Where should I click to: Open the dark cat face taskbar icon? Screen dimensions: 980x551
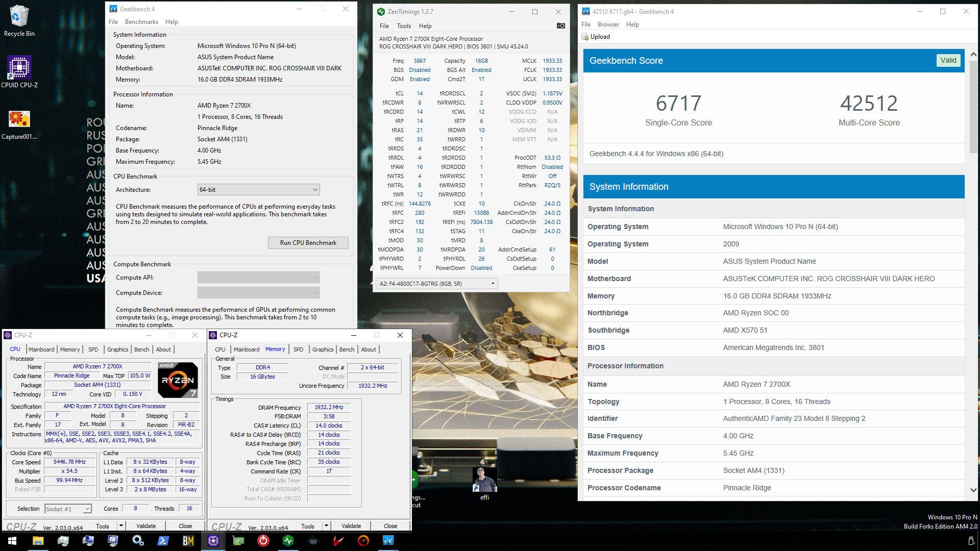click(313, 541)
